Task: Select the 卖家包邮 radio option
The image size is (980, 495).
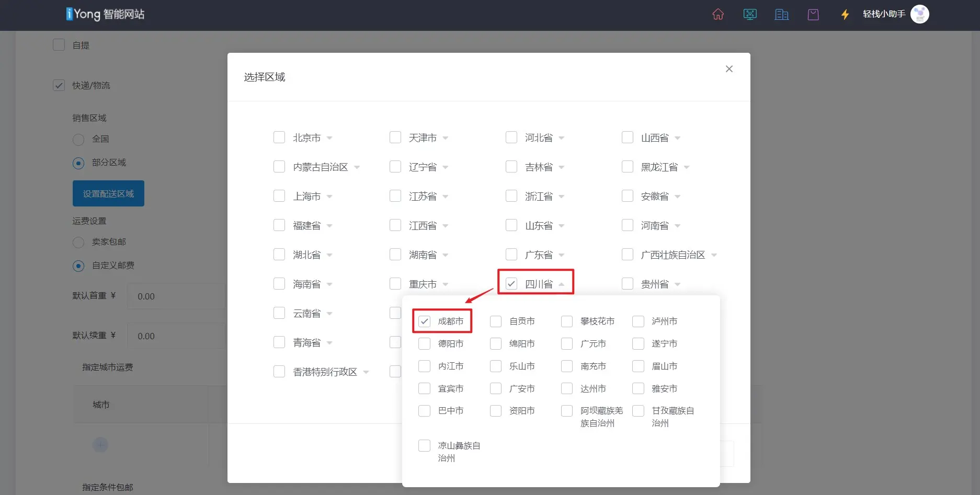Action: click(x=78, y=243)
